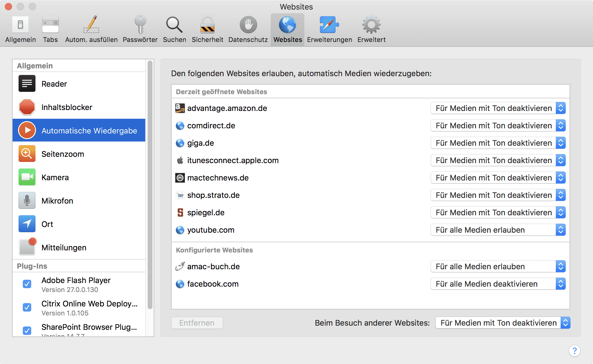Open the Tabs preferences icon
Image resolution: width=593 pixels, height=364 pixels.
tap(50, 25)
